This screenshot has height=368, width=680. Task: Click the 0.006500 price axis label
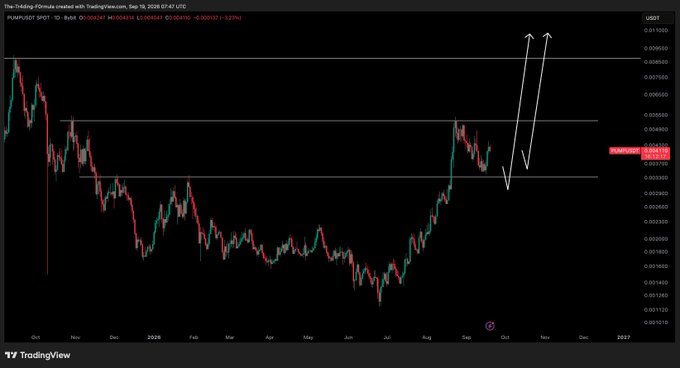[656, 94]
